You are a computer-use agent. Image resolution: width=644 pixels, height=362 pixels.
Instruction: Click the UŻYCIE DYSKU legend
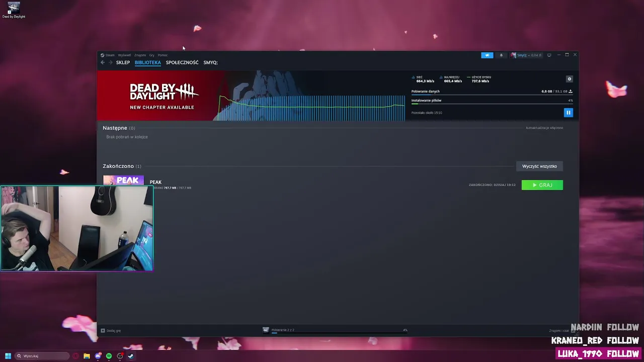[478, 79]
